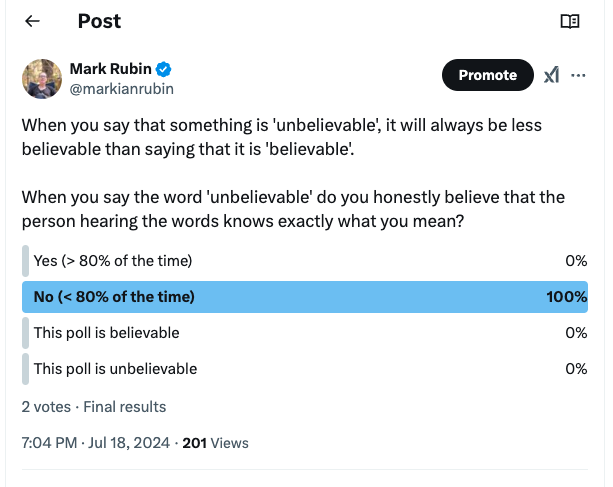
Task: Select 'This poll is believable' option
Action: 106,333
